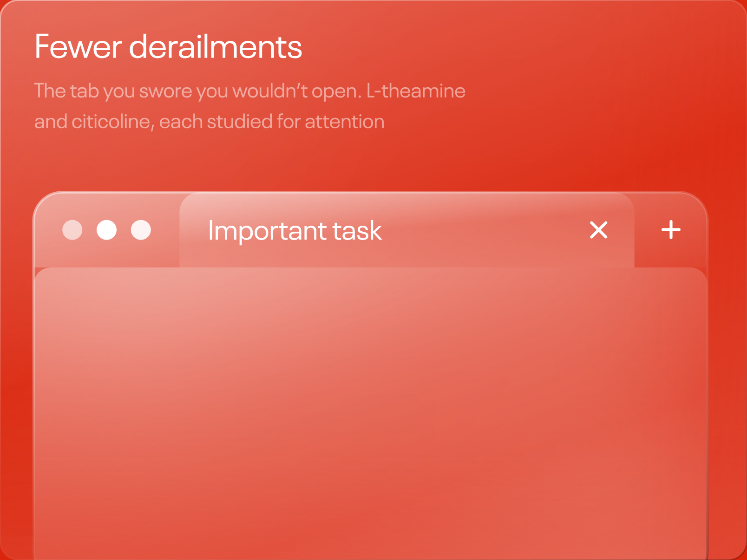Viewport: 747px width, 560px height.
Task: Select the "Important task" tab
Action: click(406, 230)
